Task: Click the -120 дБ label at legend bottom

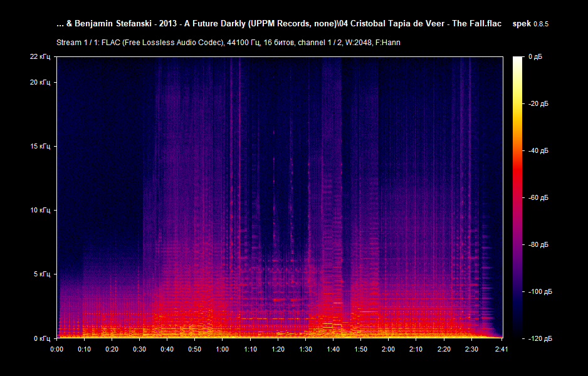Action: [540, 338]
